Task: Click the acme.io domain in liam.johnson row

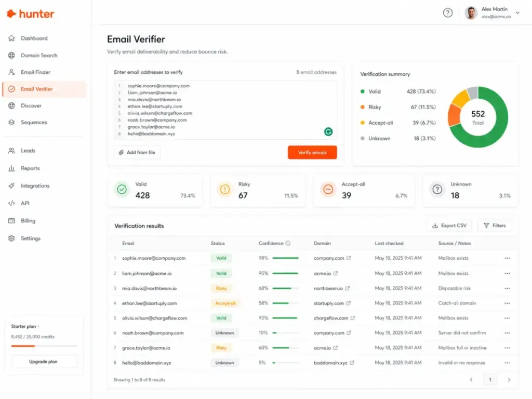Action: (322, 273)
